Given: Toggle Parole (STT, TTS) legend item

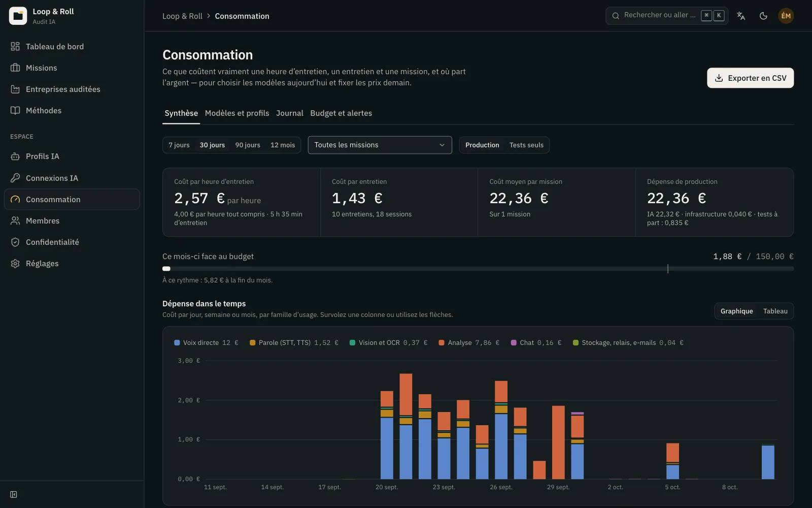Looking at the screenshot, I should point(294,342).
